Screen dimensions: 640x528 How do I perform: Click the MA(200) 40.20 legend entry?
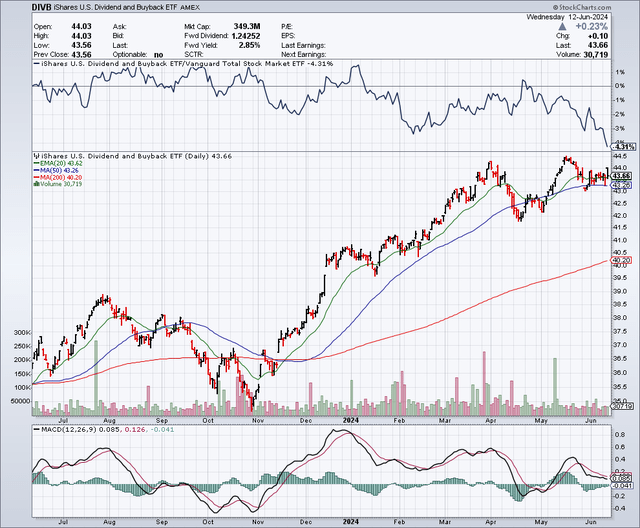click(x=58, y=177)
